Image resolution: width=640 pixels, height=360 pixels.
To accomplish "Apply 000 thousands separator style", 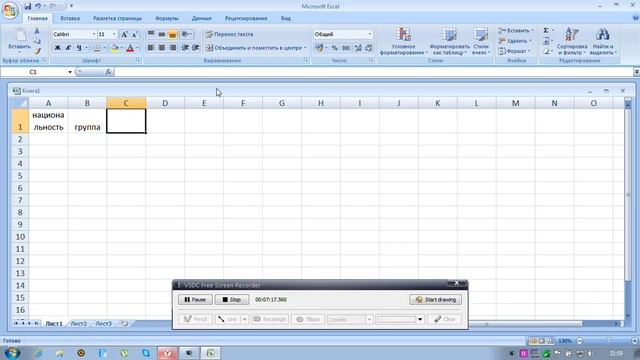I will [346, 48].
